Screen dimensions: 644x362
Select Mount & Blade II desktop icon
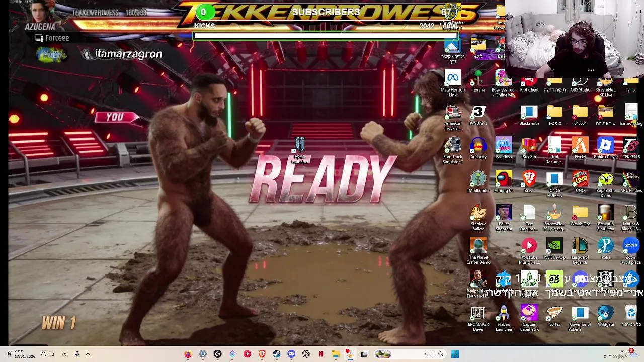(631, 218)
